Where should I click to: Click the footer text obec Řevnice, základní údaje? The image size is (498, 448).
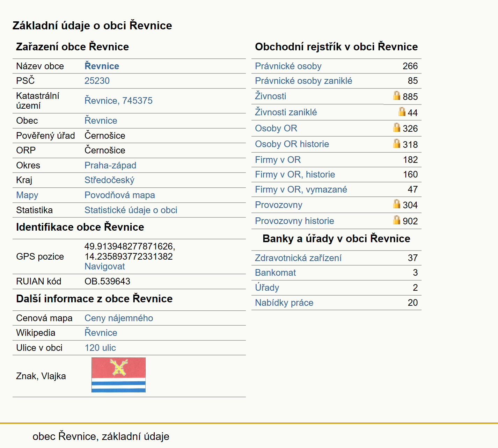coord(101,436)
